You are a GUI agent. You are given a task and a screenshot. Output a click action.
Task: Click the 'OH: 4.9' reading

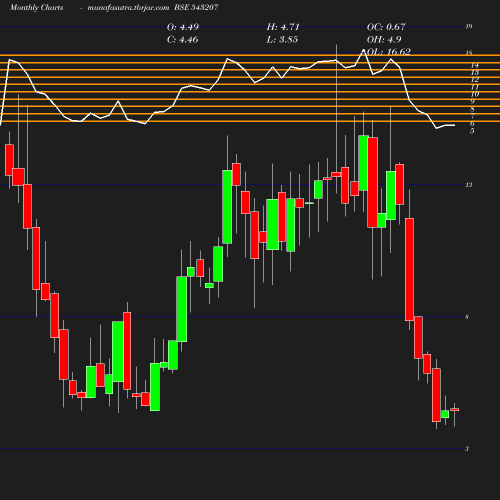(x=384, y=40)
